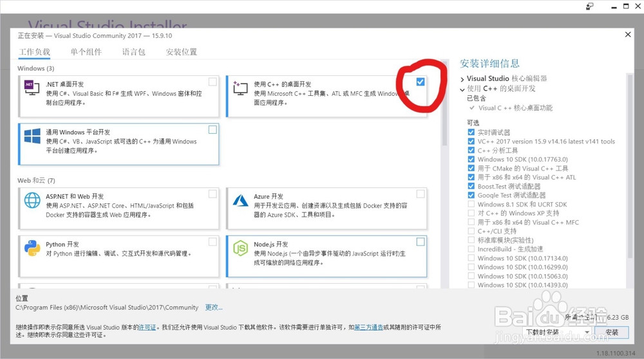Check Windows 10 SDK (10.0.15063.0)
The image size is (644, 359).
471,276
